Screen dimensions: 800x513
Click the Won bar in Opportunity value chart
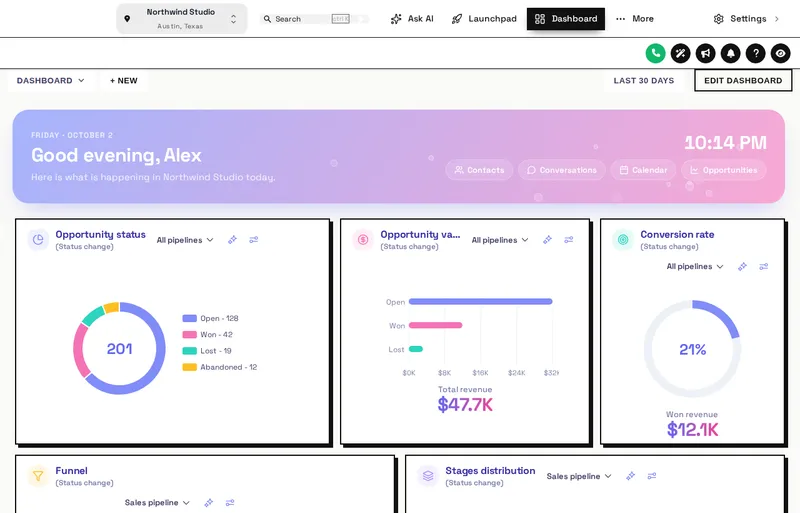(x=436, y=325)
